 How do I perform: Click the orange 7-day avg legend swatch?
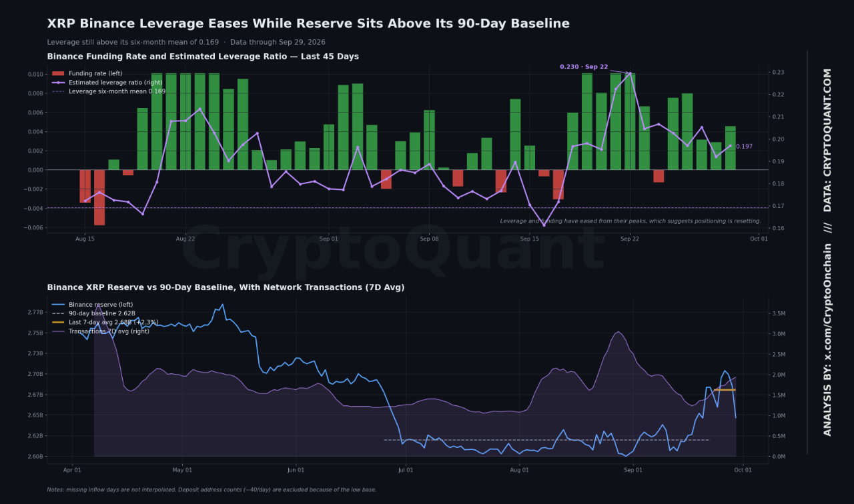(58, 322)
